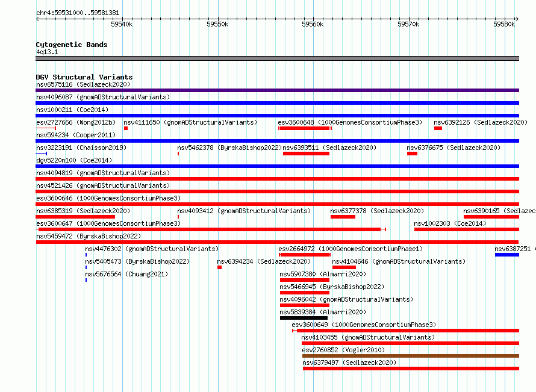The width and height of the screenshot is (536, 392).
Task: Select the gray 4q13.1 cytogenetic band bar
Action: tap(277, 58)
